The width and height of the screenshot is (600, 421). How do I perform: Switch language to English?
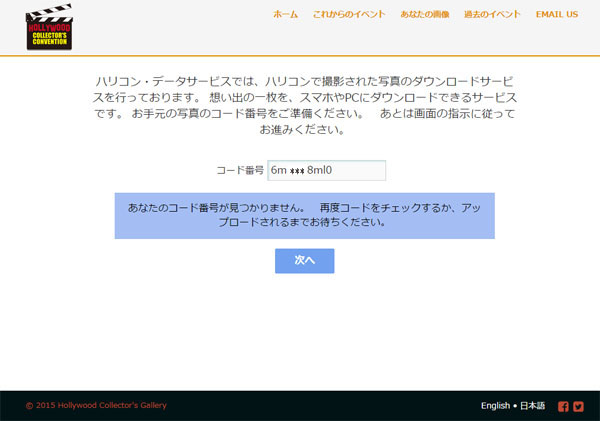495,406
